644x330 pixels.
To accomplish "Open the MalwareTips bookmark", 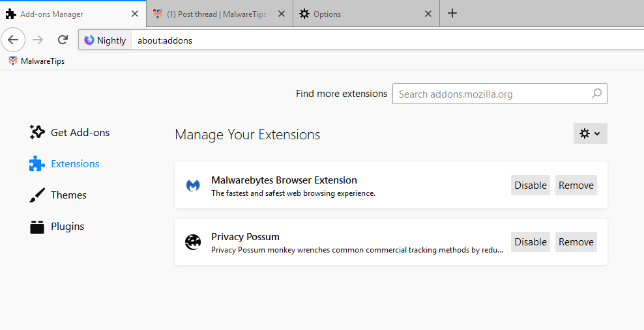I will tap(37, 61).
